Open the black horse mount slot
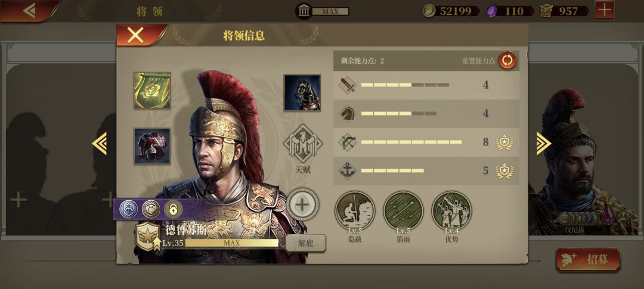The width and height of the screenshot is (644, 289). (302, 93)
